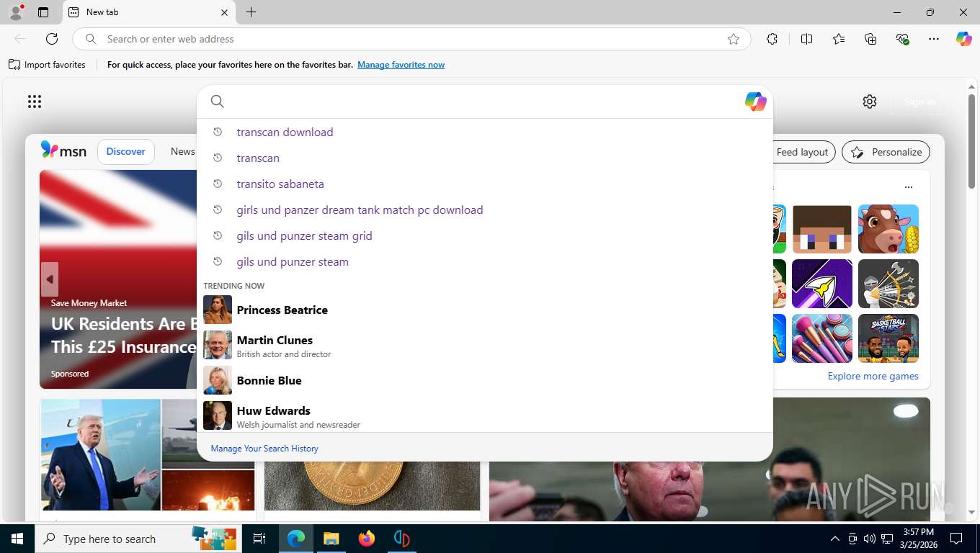Click the address bar input

tap(411, 39)
